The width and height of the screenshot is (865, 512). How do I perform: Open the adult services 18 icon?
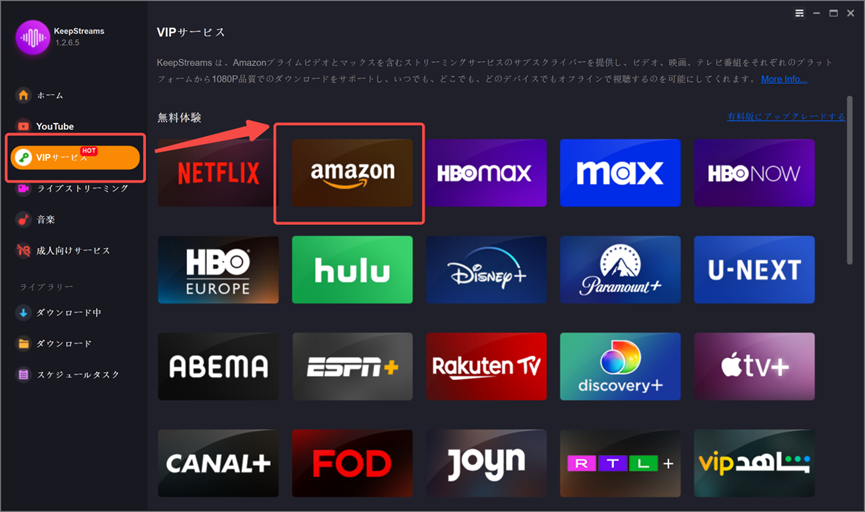[x=23, y=250]
